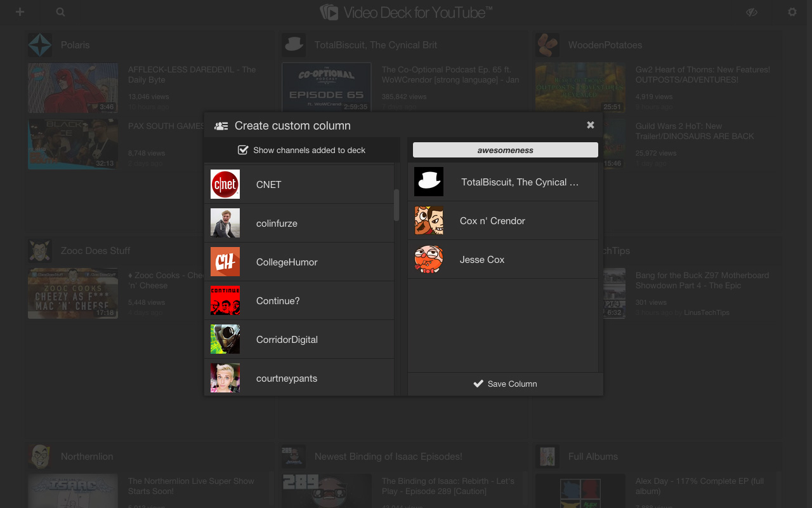The width and height of the screenshot is (812, 508).
Task: Edit the awesomeness column name field
Action: click(505, 150)
